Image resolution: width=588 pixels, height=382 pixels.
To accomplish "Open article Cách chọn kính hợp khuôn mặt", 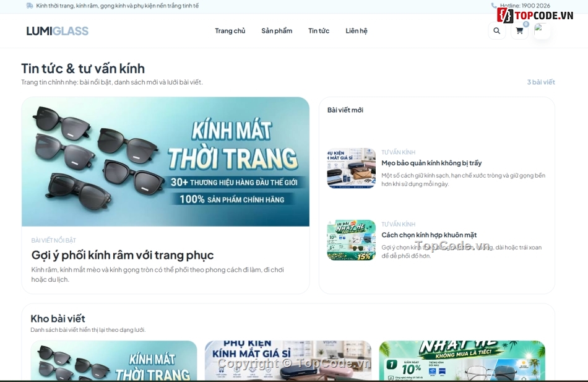I will coord(429,235).
